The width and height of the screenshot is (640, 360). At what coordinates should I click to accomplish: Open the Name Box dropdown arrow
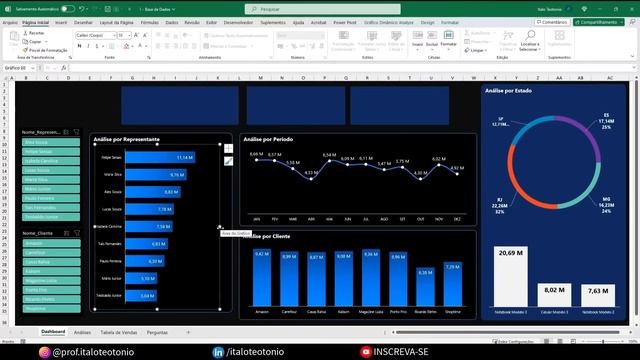tap(33, 68)
